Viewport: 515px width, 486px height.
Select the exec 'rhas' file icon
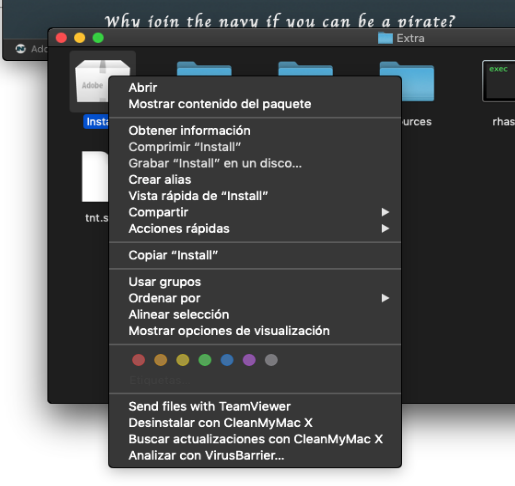(x=499, y=81)
